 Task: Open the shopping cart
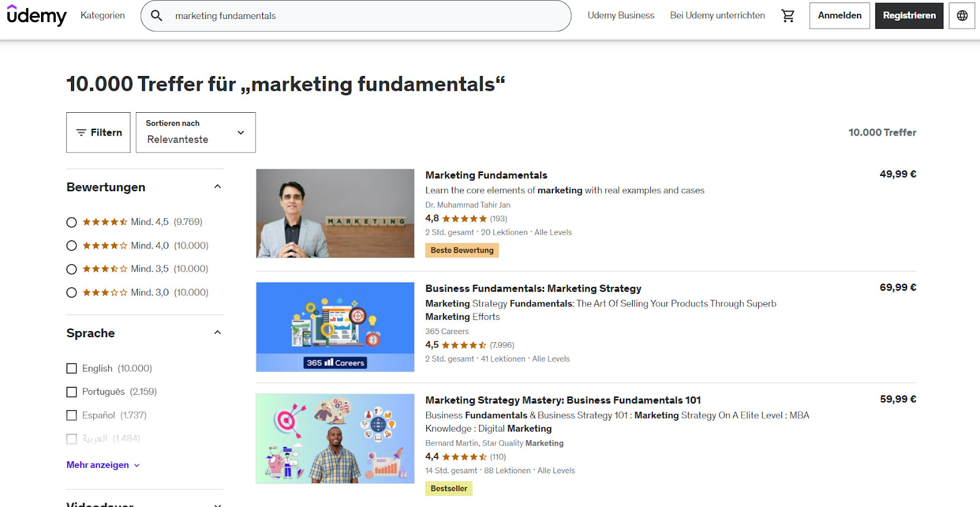pyautogui.click(x=788, y=15)
